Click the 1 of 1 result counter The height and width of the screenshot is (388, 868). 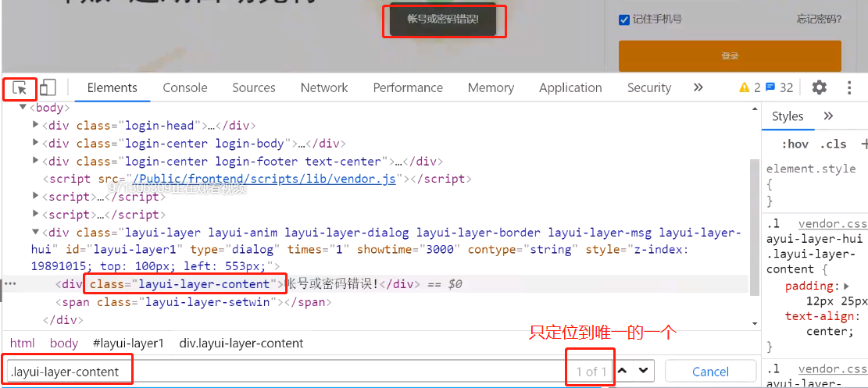591,372
